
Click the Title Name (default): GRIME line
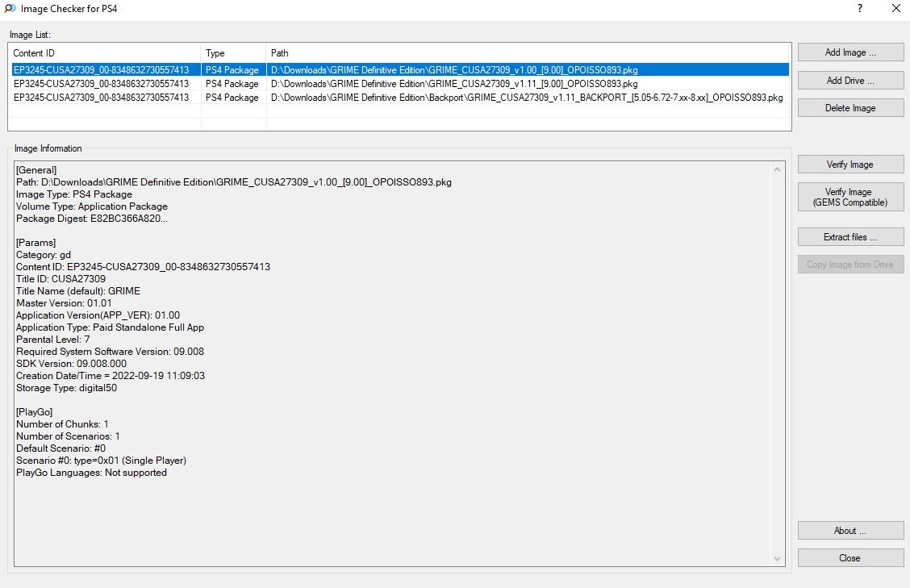pos(78,291)
